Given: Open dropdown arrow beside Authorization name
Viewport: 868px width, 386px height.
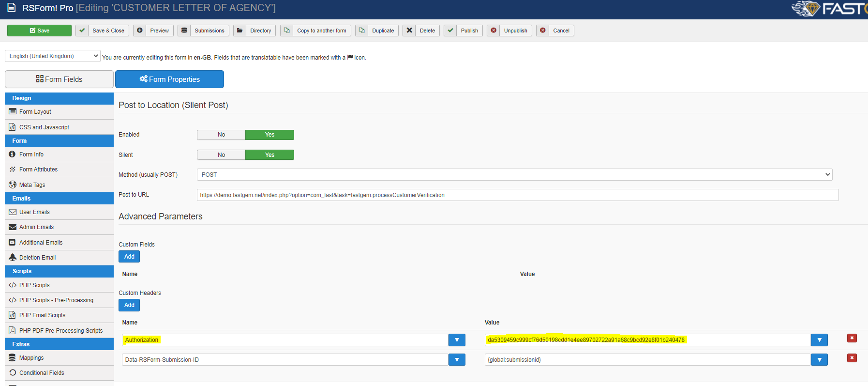Looking at the screenshot, I should [x=457, y=340].
